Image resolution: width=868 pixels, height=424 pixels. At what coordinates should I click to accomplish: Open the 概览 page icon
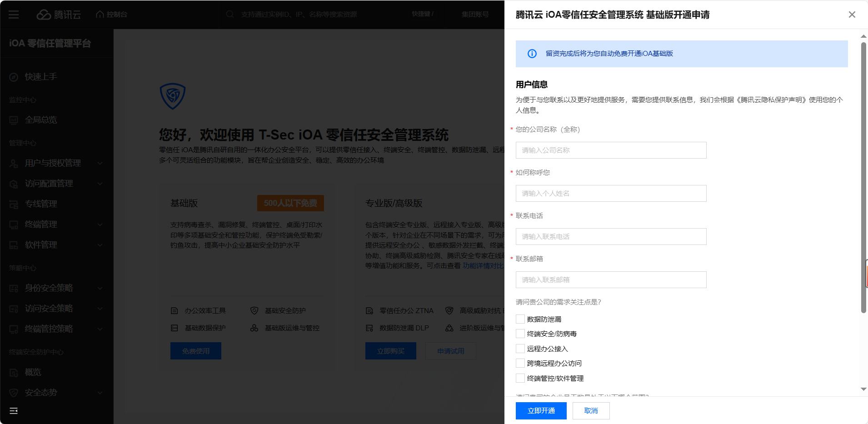[x=14, y=372]
